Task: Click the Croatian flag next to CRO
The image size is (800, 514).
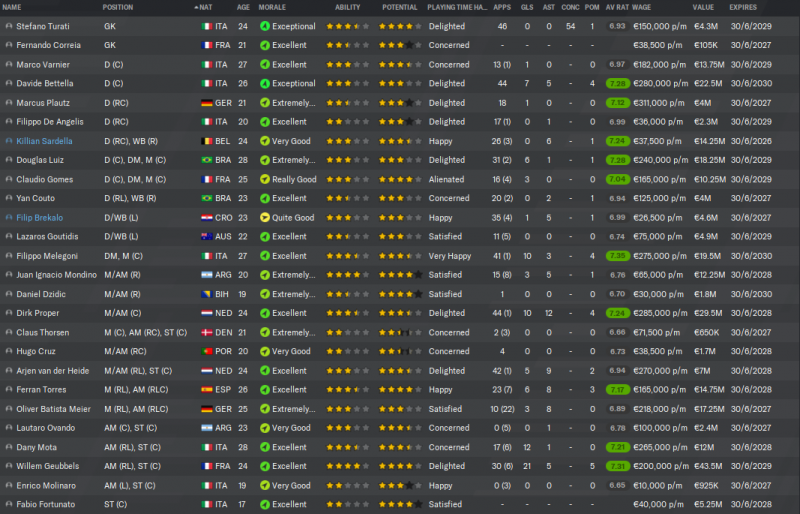Action: [207, 217]
